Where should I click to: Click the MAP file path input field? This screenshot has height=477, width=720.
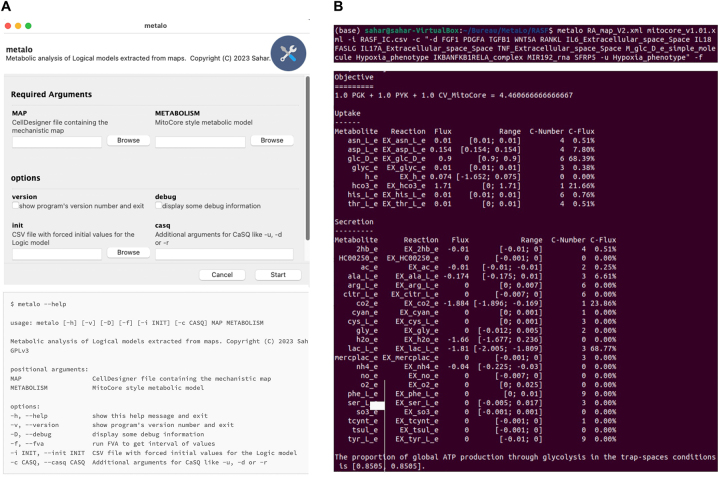[x=56, y=141]
